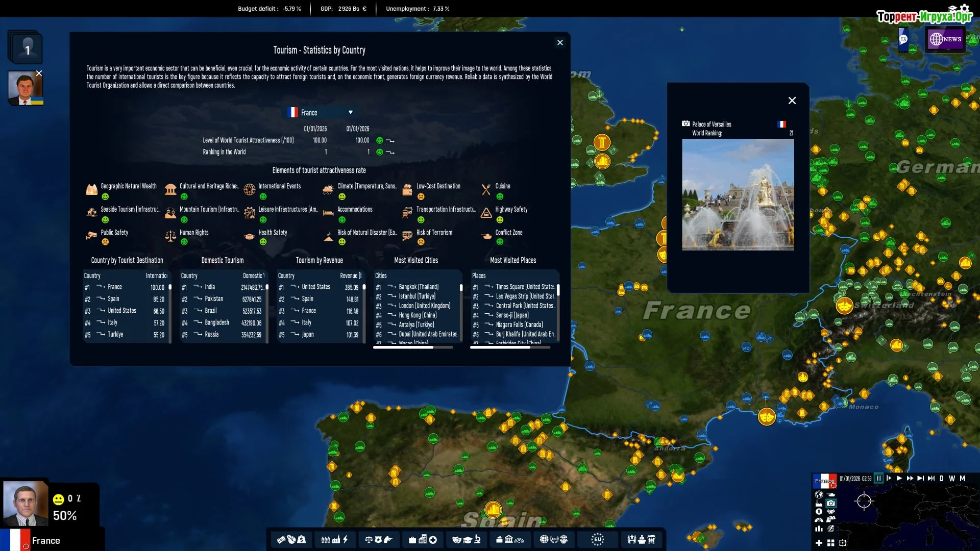980x551 pixels.
Task: Click the bar chart statistics icon
Action: pos(819,529)
